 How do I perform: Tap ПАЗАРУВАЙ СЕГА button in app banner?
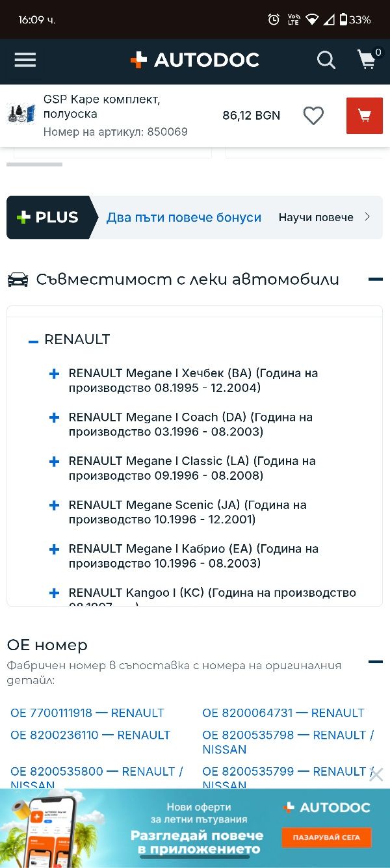(326, 837)
